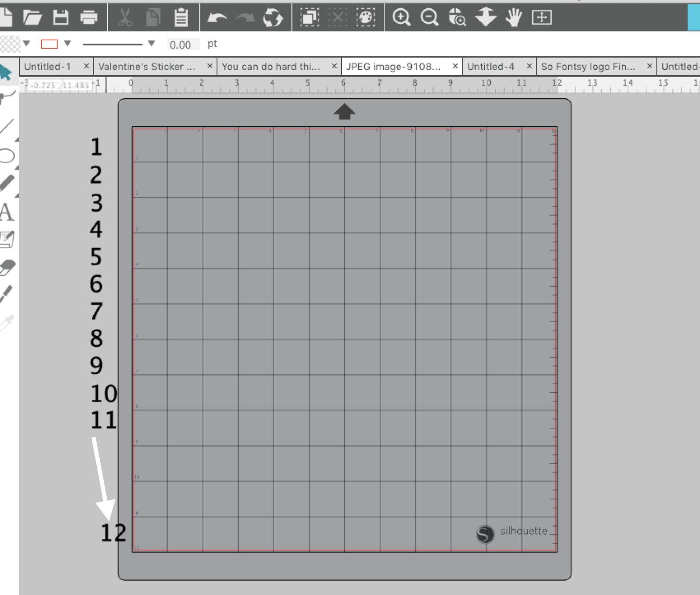Open the fill pattern dropdown

(x=27, y=44)
